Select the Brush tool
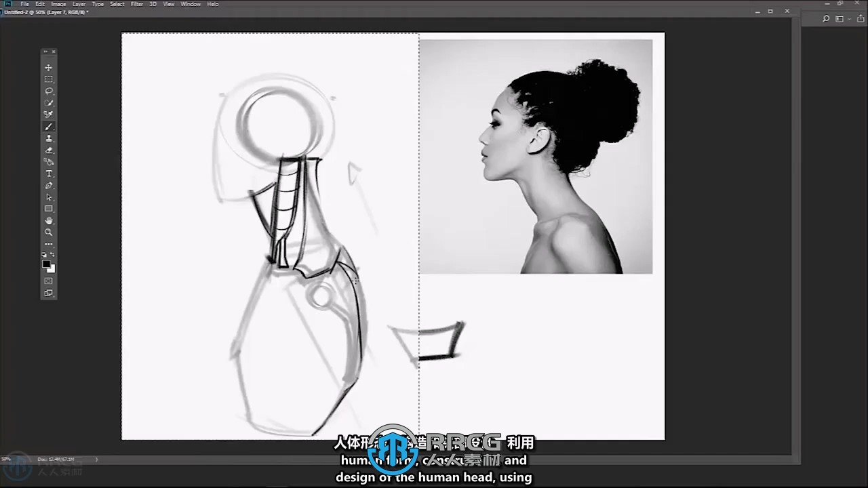 (49, 127)
